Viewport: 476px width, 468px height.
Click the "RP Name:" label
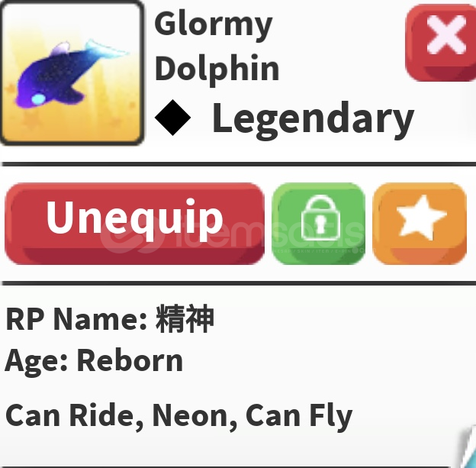77,319
